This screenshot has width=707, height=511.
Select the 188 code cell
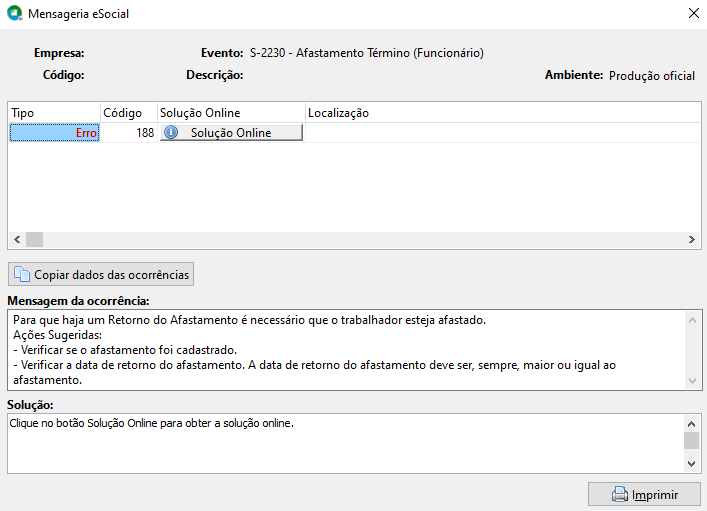click(x=129, y=133)
